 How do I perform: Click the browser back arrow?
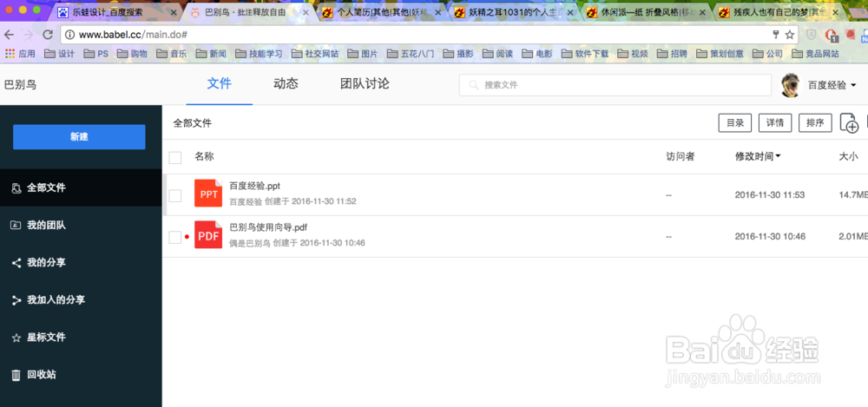pos(9,35)
